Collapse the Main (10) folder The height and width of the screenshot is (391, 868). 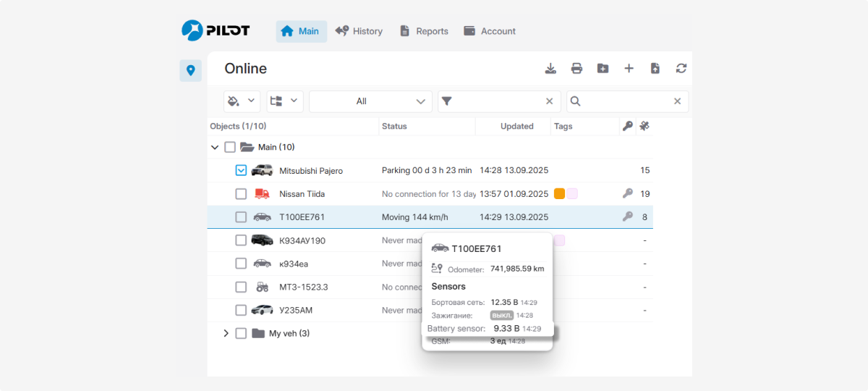pos(215,147)
